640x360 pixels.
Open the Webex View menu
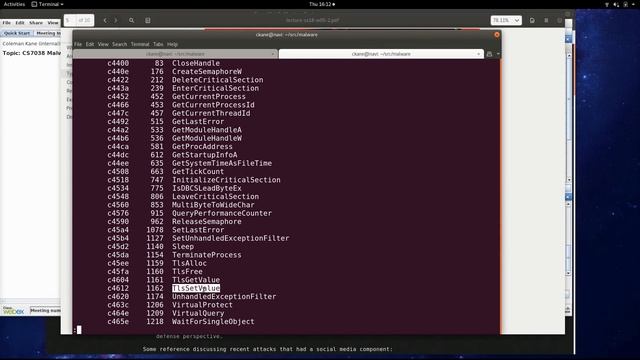(53, 23)
